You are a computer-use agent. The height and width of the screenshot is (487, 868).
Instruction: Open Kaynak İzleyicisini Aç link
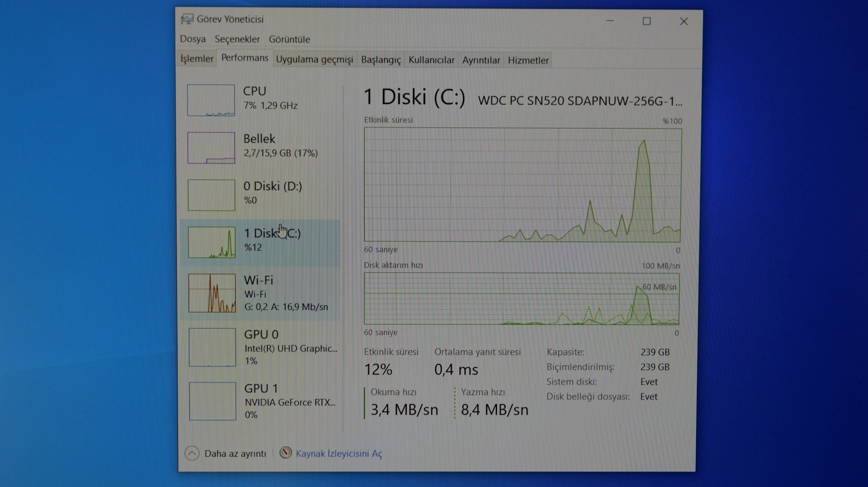click(339, 453)
